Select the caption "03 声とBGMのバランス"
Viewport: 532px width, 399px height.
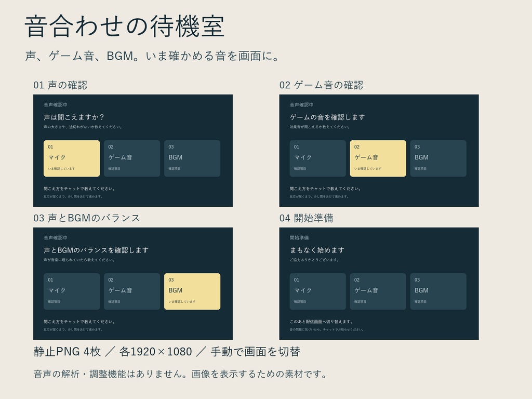click(87, 218)
